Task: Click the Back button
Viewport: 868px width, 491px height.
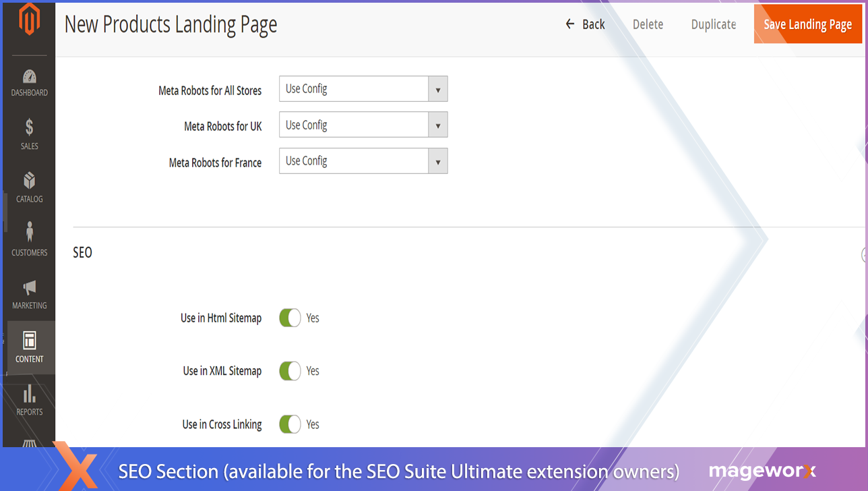Action: coord(585,24)
